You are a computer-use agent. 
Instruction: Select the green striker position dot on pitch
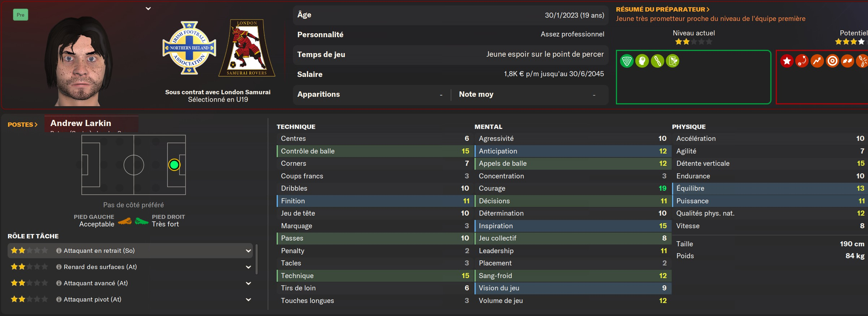click(174, 165)
